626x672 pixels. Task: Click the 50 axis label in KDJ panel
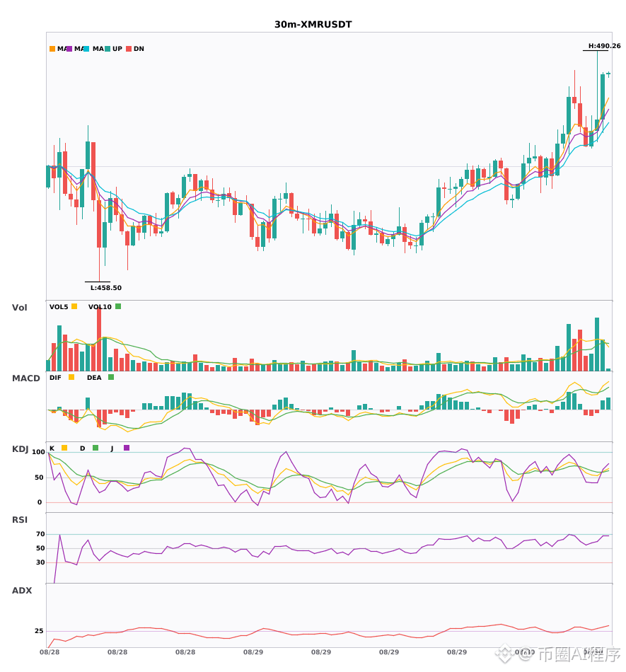click(39, 477)
